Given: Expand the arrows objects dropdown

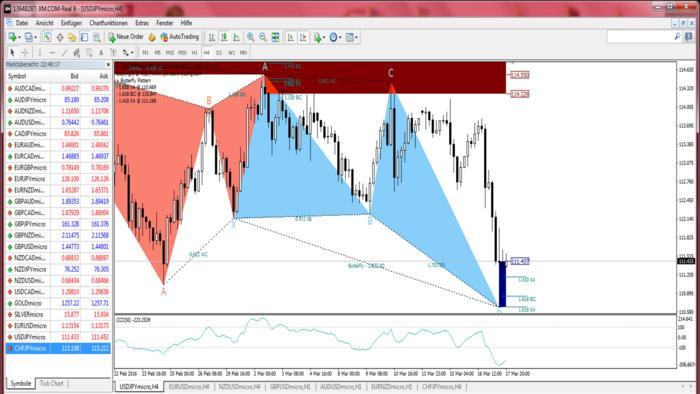Looking at the screenshot, I should [x=133, y=53].
